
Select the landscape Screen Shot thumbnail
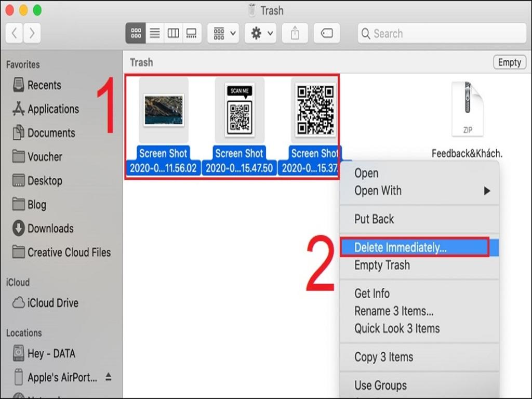tap(164, 110)
